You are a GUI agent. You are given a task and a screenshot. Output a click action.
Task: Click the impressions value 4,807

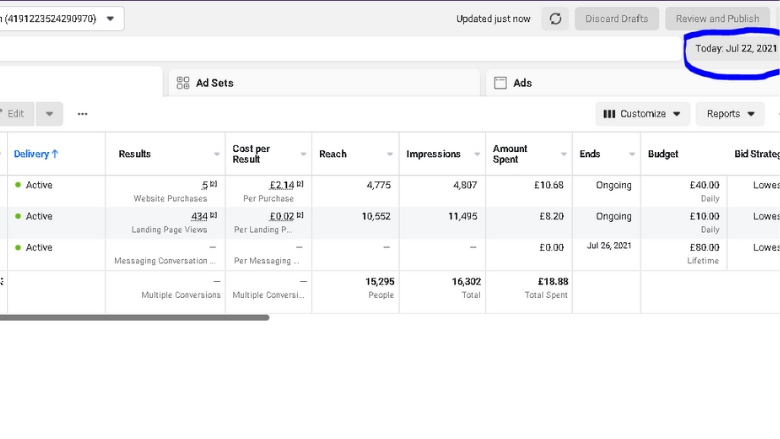pyautogui.click(x=465, y=185)
